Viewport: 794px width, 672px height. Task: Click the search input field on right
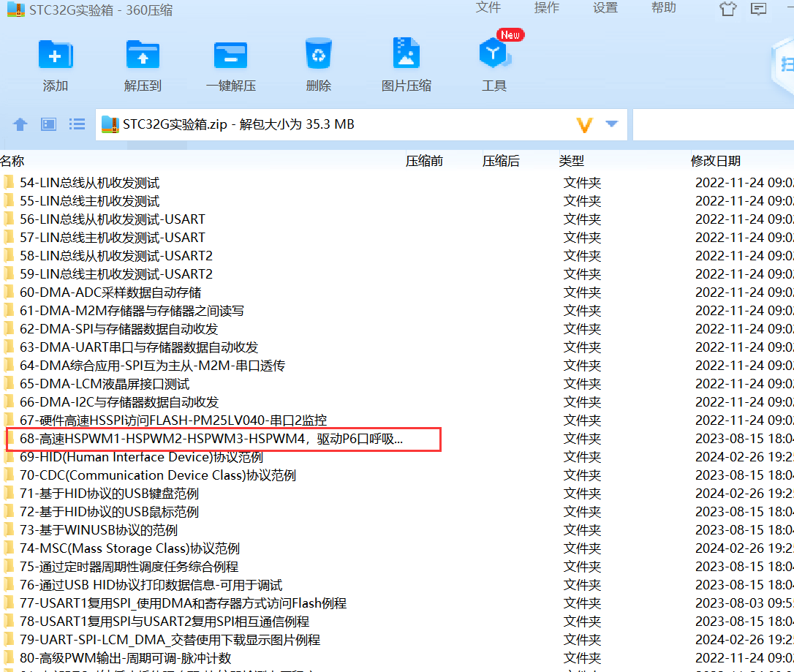point(714,124)
